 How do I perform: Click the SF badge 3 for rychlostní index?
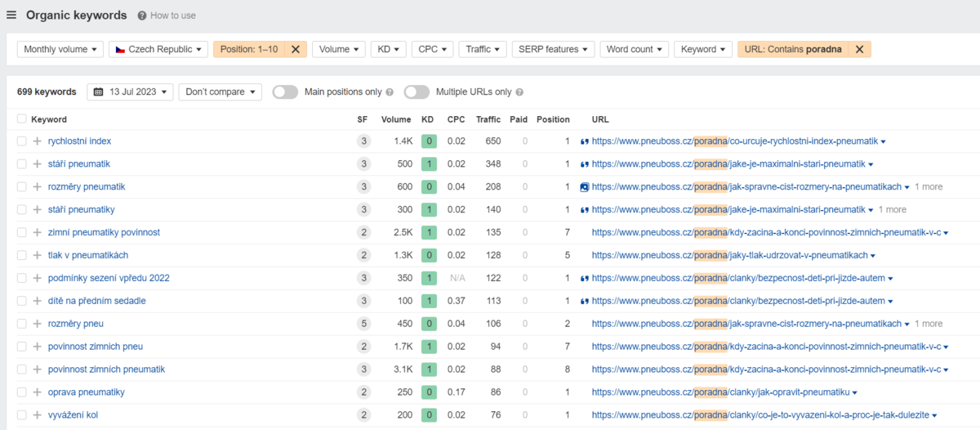click(x=363, y=141)
